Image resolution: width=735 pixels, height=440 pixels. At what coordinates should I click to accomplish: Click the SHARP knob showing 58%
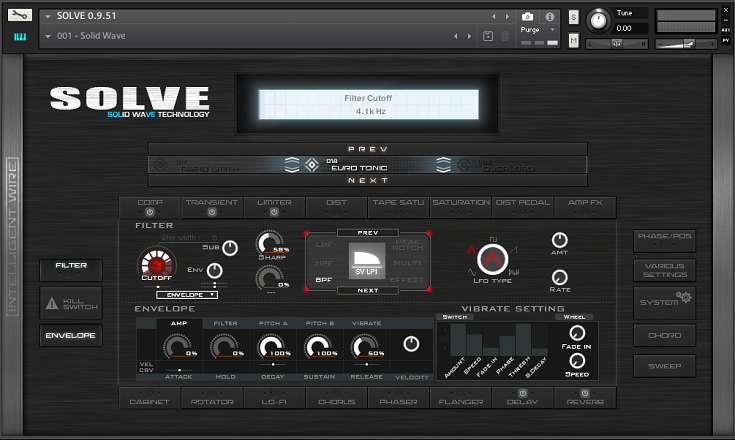tap(269, 243)
